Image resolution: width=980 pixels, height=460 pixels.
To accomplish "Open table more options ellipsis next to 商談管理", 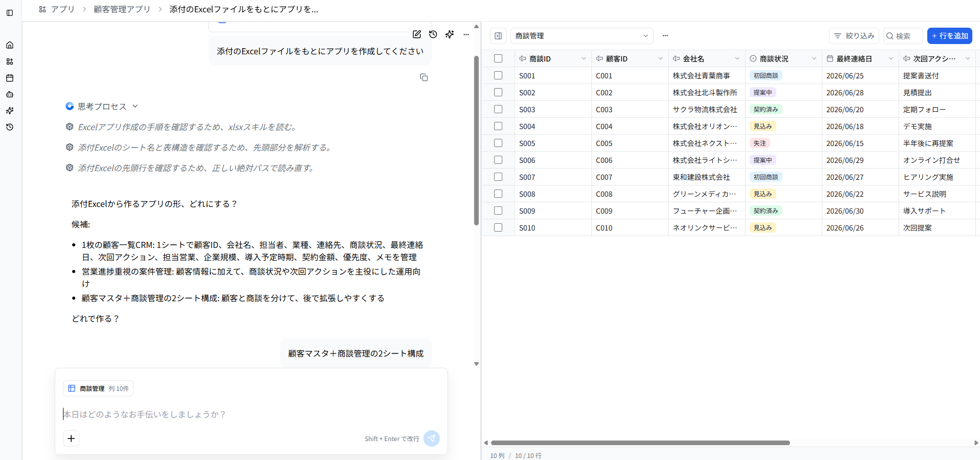I will click(665, 36).
